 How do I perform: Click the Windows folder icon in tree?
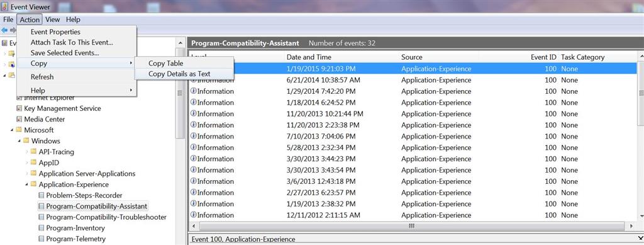coord(26,140)
